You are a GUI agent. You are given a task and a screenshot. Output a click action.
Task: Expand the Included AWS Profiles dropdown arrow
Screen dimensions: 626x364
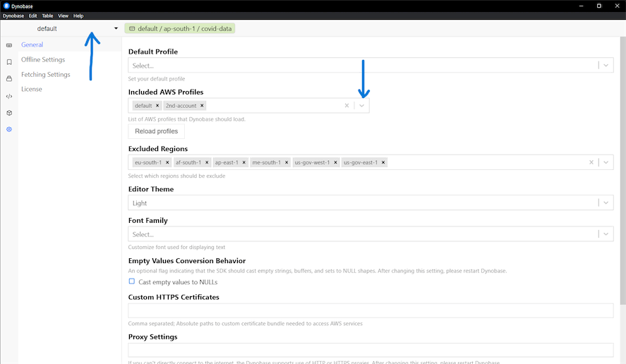click(362, 106)
